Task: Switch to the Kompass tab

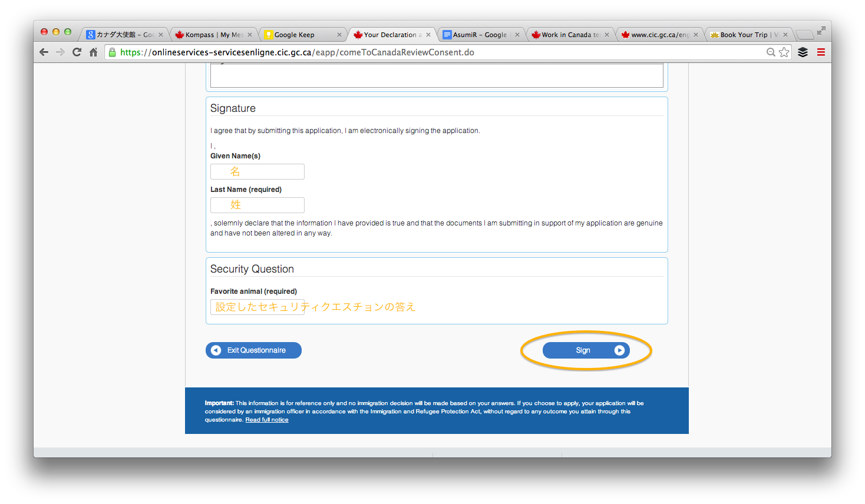Action: coord(209,35)
